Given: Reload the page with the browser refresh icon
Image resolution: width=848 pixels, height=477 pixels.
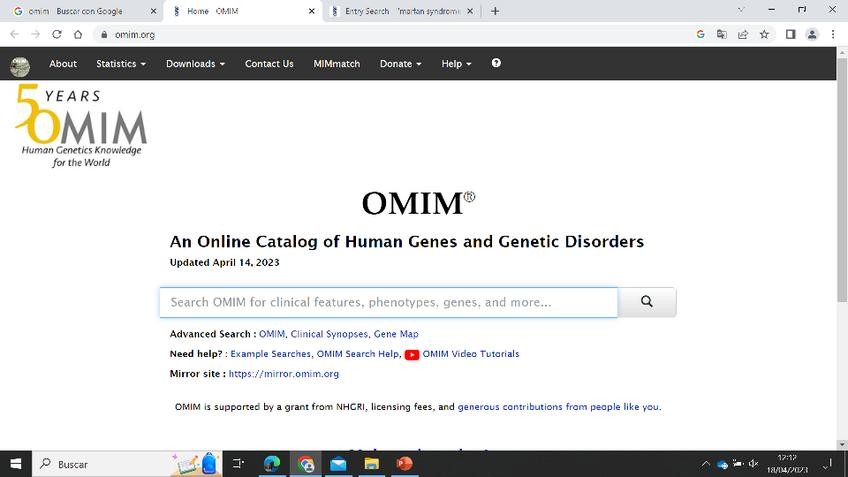Looking at the screenshot, I should coord(57,34).
